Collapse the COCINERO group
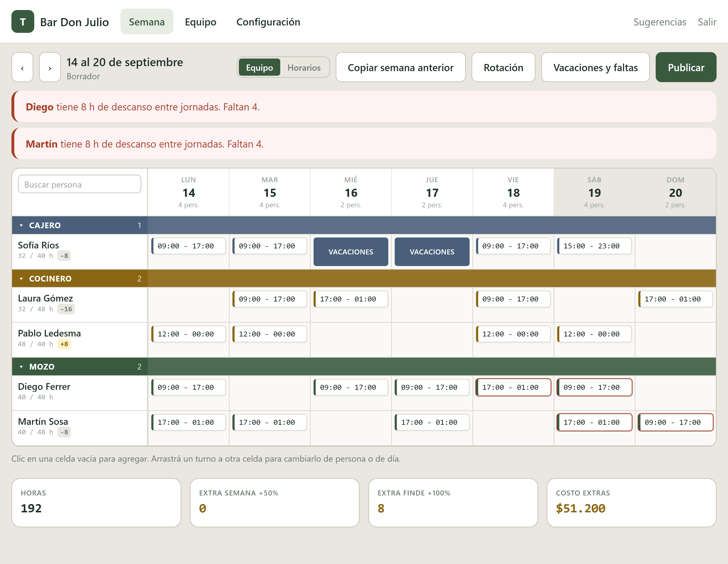The width and height of the screenshot is (728, 564). coord(21,279)
